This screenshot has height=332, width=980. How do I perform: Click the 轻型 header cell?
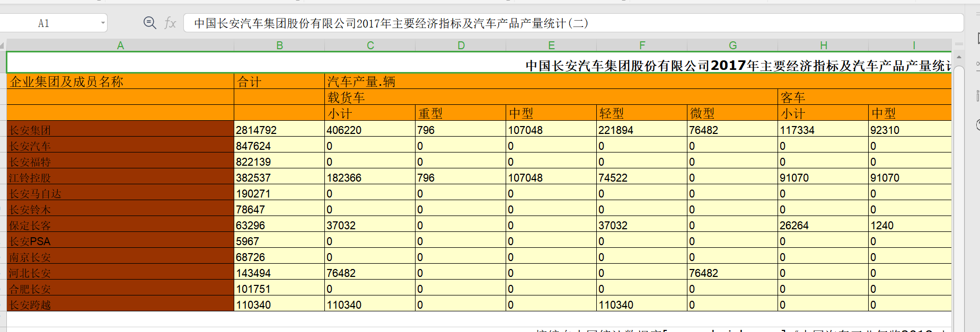(x=642, y=113)
